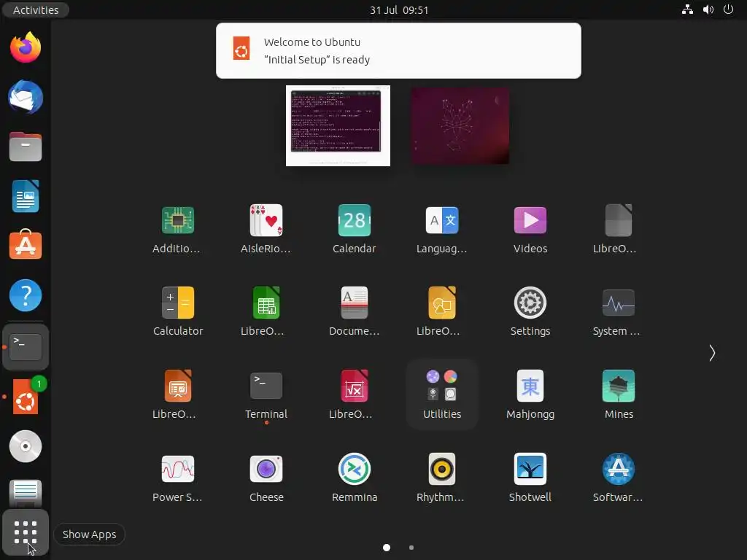
Task: Select the first app page dot
Action: [x=387, y=548]
